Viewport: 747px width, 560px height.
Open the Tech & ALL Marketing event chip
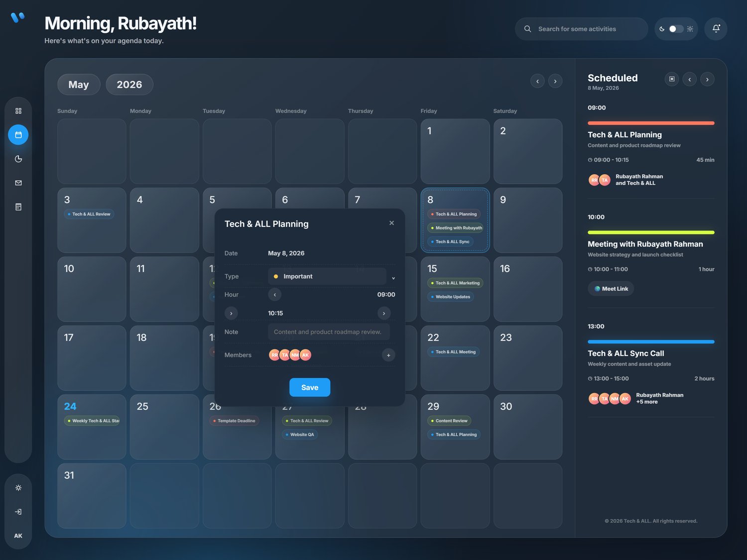coord(456,283)
